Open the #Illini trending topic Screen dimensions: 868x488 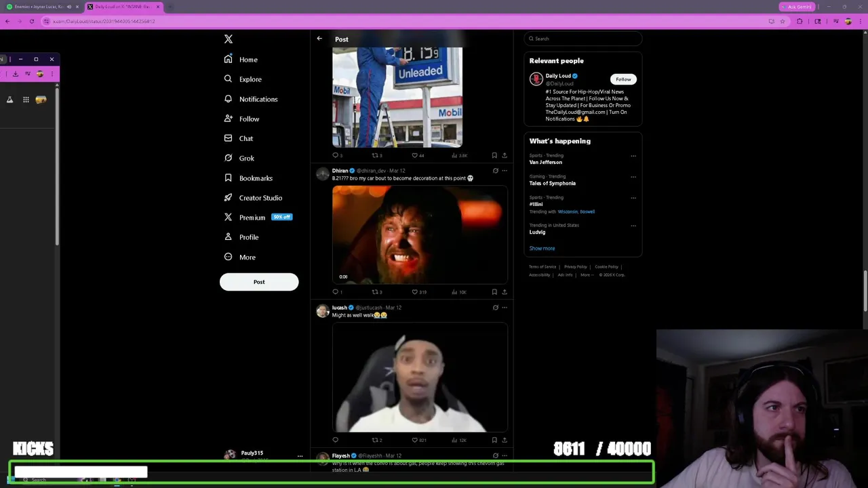click(x=536, y=205)
